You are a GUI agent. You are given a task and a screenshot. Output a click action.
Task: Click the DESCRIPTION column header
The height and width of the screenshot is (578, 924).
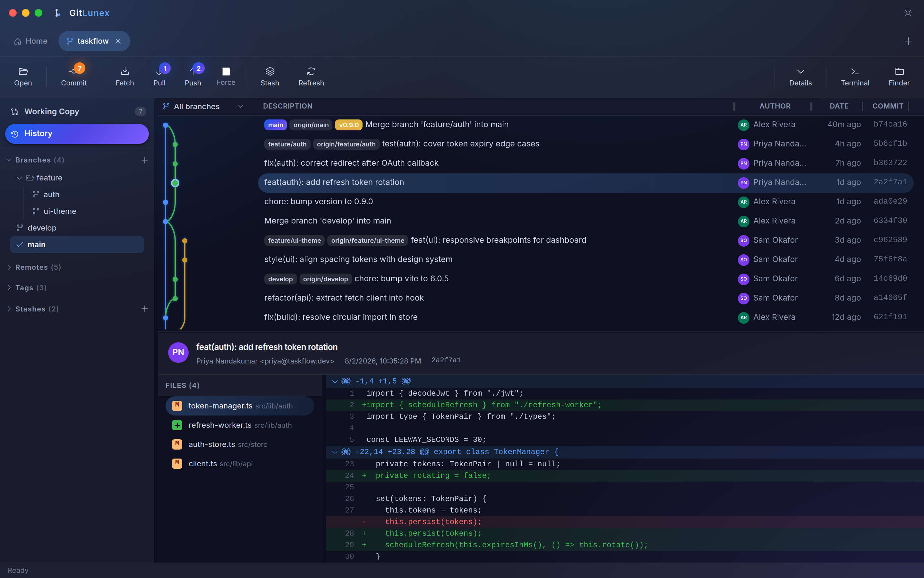coord(287,106)
